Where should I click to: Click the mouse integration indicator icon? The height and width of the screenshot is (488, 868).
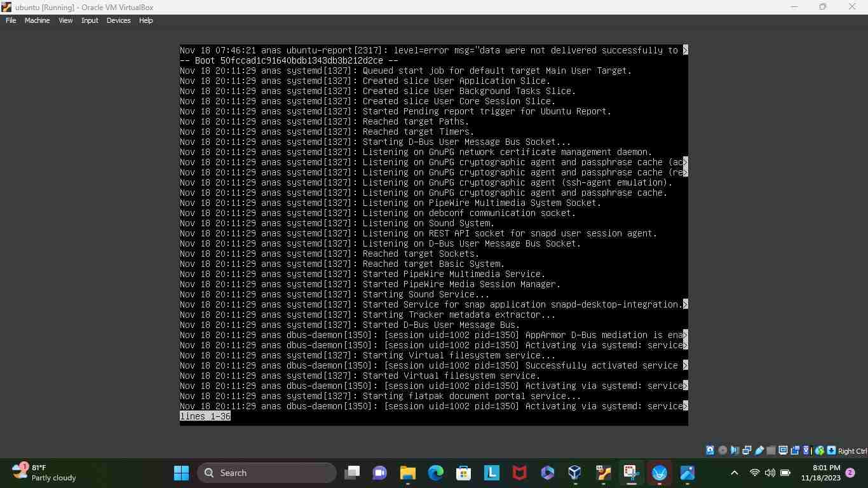point(819,451)
